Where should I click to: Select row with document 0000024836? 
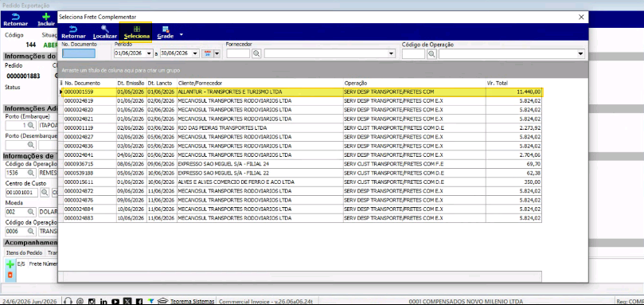pyautogui.click(x=302, y=146)
